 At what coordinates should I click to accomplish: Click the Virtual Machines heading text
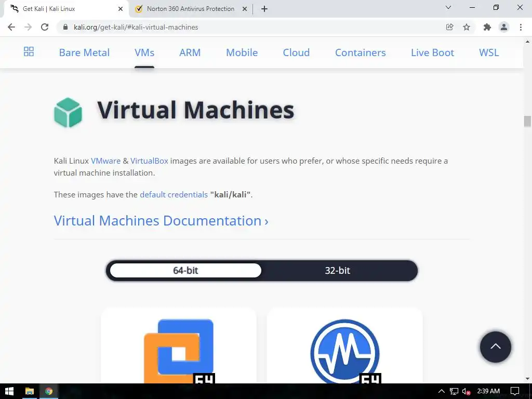tap(196, 110)
